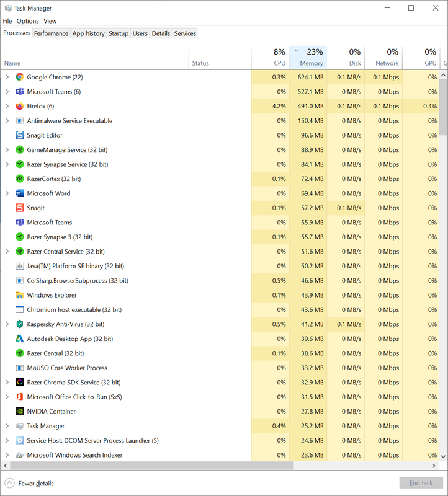The image size is (448, 496).
Task: Expand Service Host DCOM Server Process Launcher
Action: (x=7, y=441)
